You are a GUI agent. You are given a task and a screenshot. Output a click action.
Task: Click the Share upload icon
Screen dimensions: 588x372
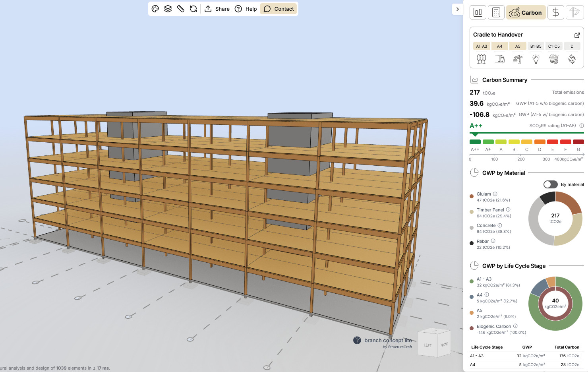(x=208, y=9)
